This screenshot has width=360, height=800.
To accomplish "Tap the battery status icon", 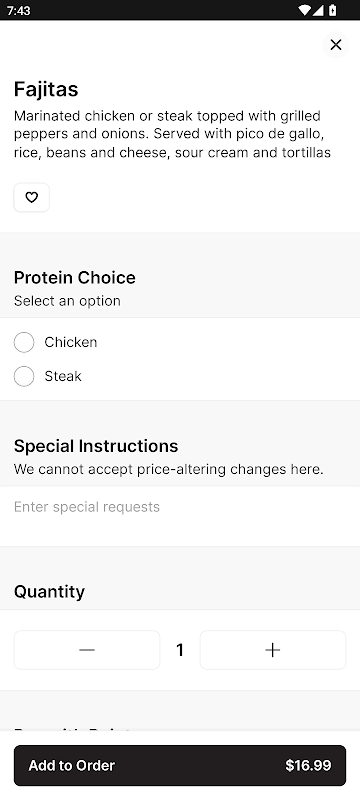I will point(332,10).
